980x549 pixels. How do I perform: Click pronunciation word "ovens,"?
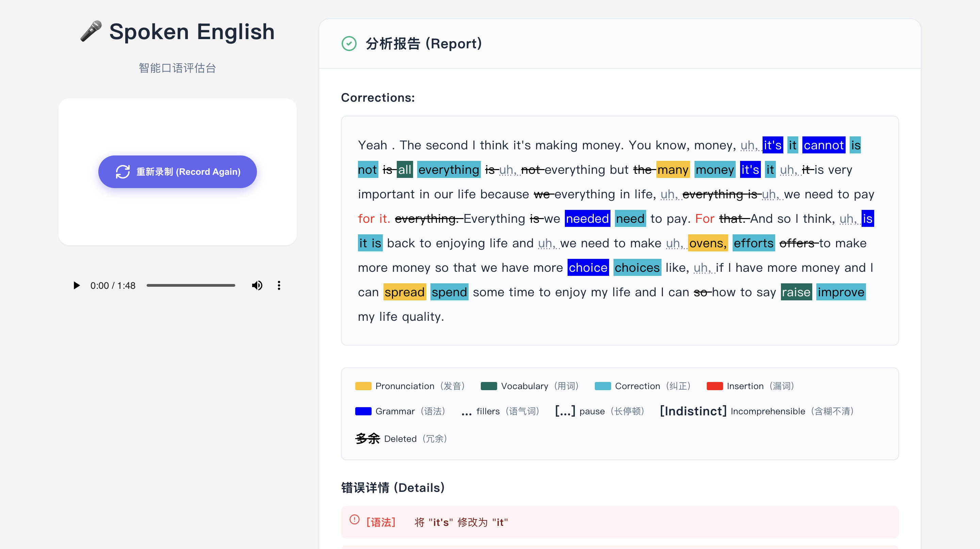708,243
